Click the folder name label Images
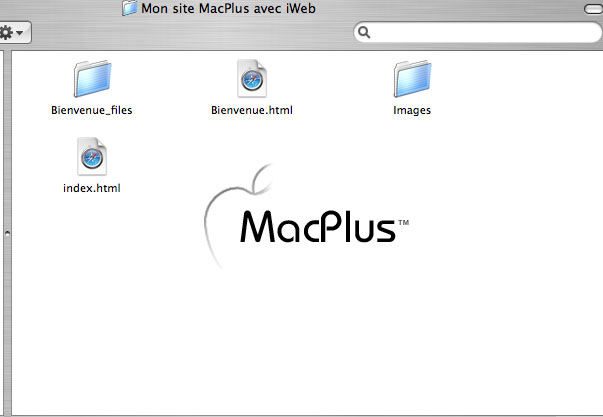The height and width of the screenshot is (417, 603). tap(412, 111)
